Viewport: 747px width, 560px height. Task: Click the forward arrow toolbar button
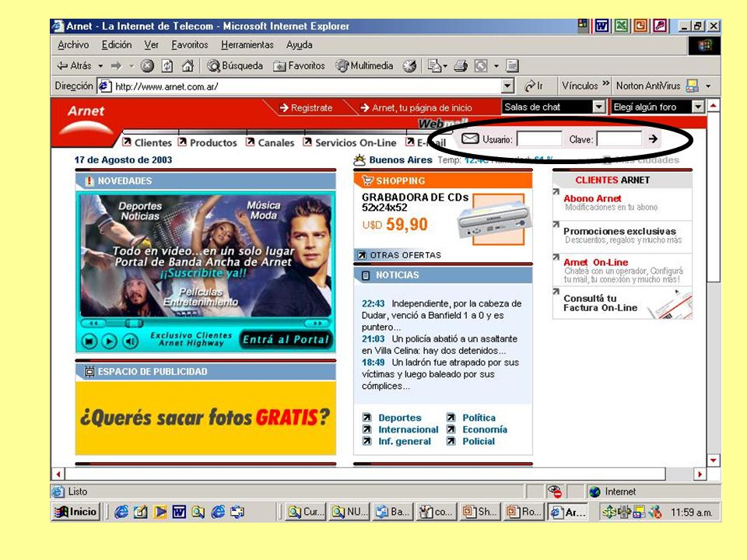coord(116,65)
